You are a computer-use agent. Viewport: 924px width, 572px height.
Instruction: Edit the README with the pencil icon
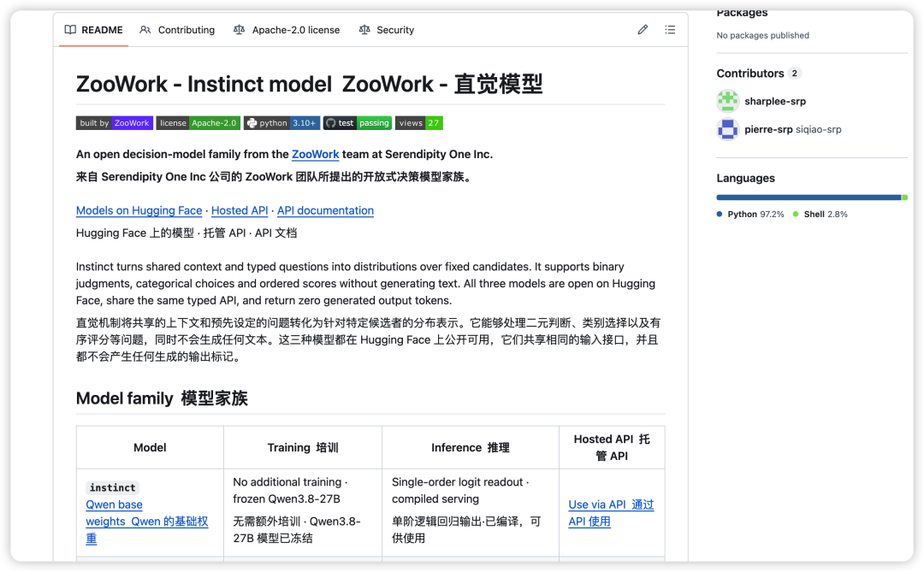pos(643,29)
